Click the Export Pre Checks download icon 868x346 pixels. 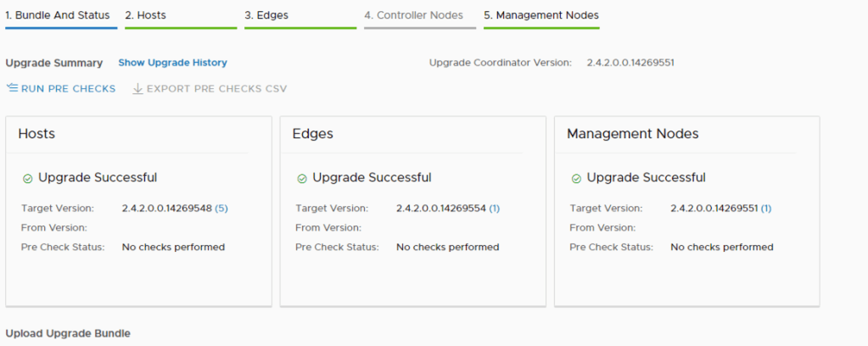click(137, 88)
